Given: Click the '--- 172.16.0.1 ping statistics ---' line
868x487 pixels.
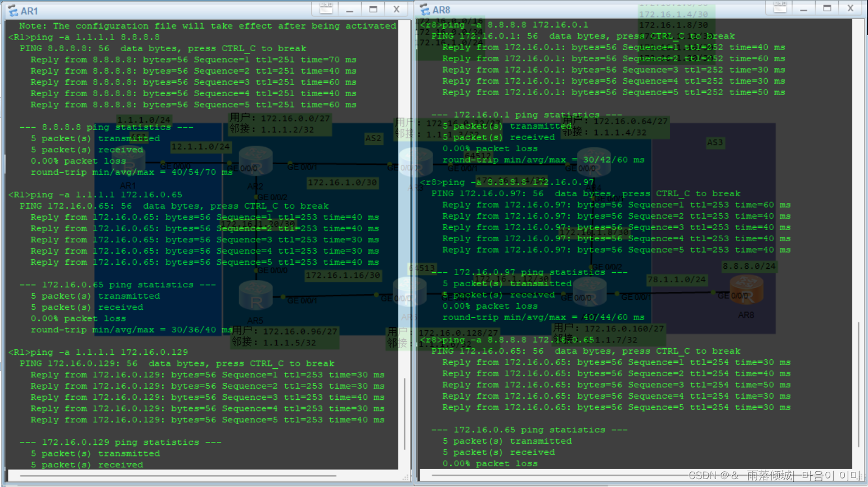Looking at the screenshot, I should (x=527, y=115).
